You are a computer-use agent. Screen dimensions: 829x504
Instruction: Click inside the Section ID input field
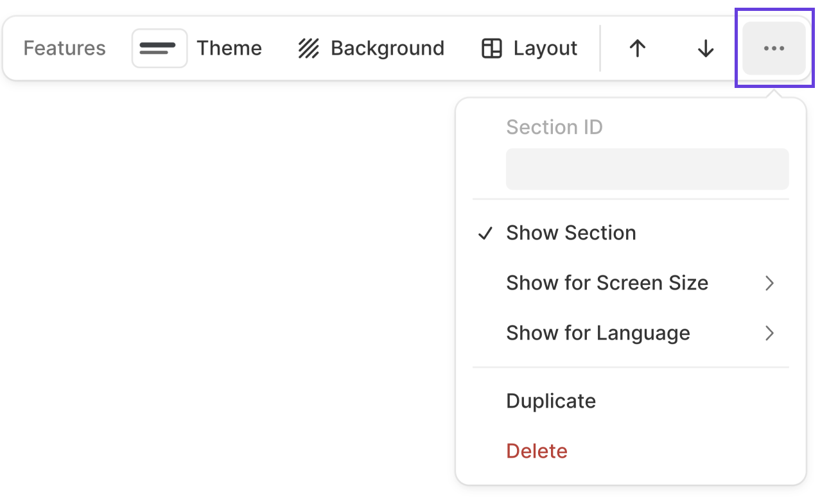click(647, 168)
